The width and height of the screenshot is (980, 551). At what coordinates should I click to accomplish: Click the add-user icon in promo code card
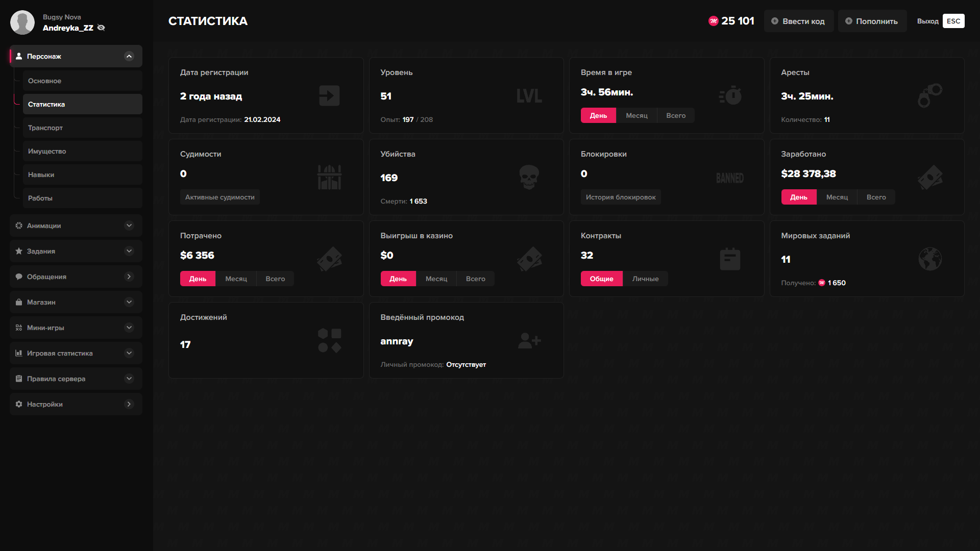[x=529, y=341]
